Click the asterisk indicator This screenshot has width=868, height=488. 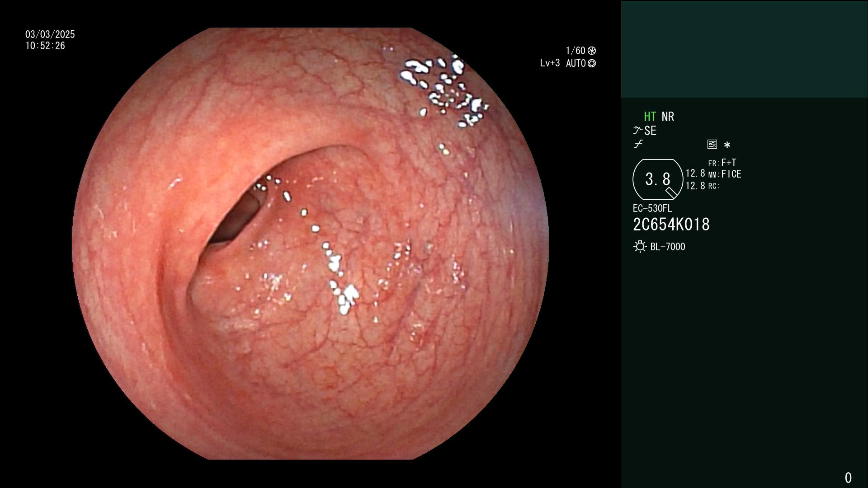(x=727, y=145)
